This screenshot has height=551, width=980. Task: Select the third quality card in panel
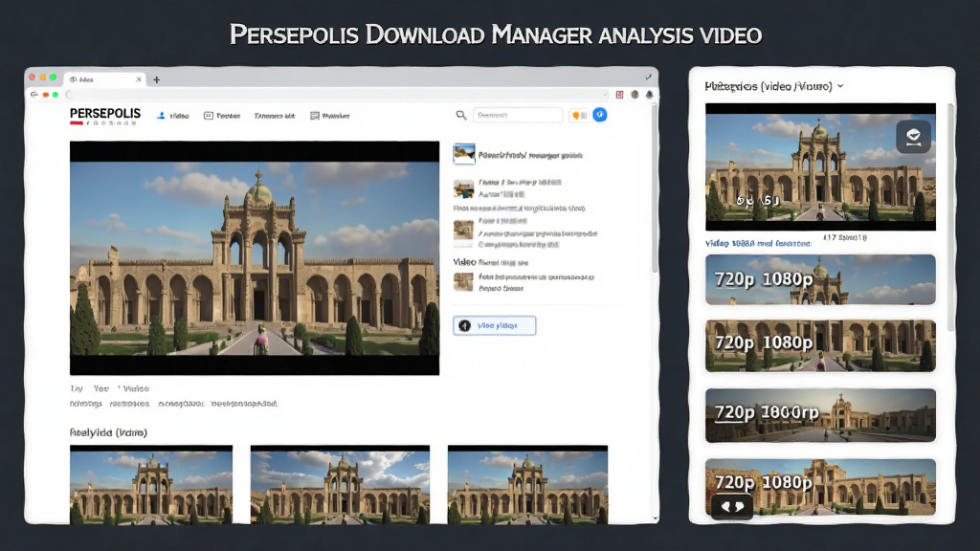(820, 415)
